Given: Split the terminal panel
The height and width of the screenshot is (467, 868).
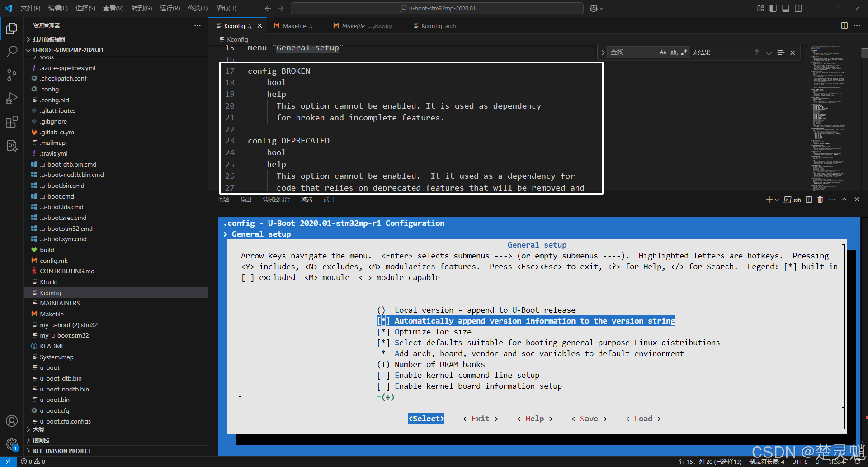Looking at the screenshot, I should 809,200.
